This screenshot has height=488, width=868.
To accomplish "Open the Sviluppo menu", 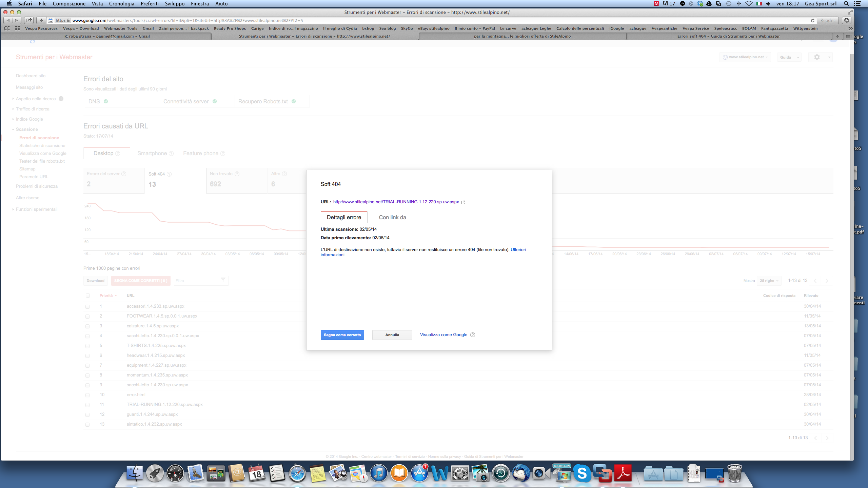I will coord(175,4).
